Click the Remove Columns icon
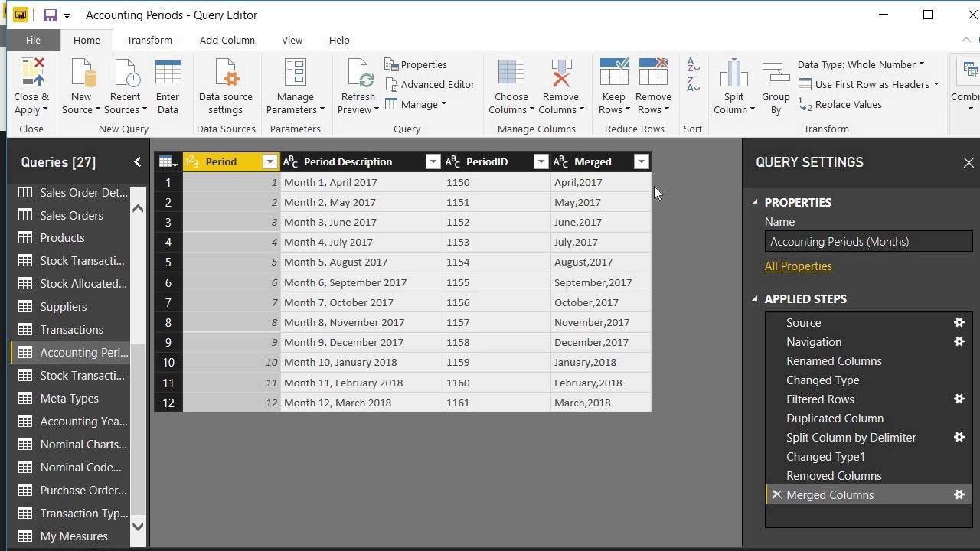This screenshot has width=980, height=551. [560, 73]
